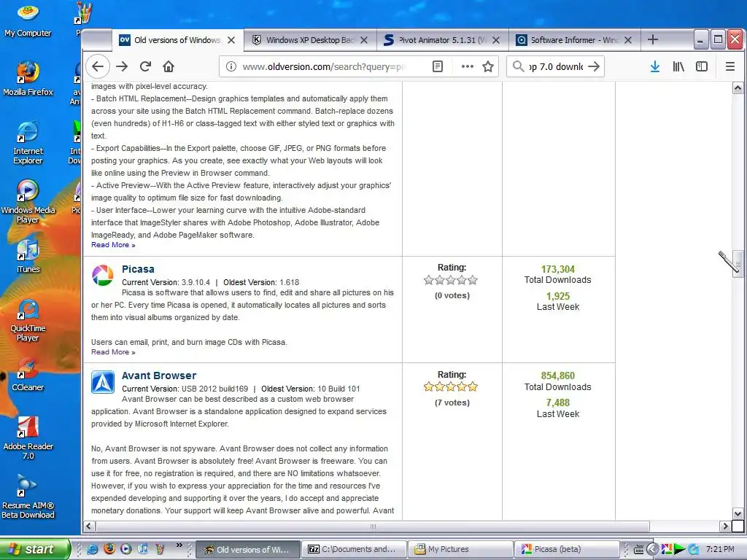Click the horizontal scrollbar right arrow
Viewport: 747px width, 560px height.
pyautogui.click(x=725, y=526)
